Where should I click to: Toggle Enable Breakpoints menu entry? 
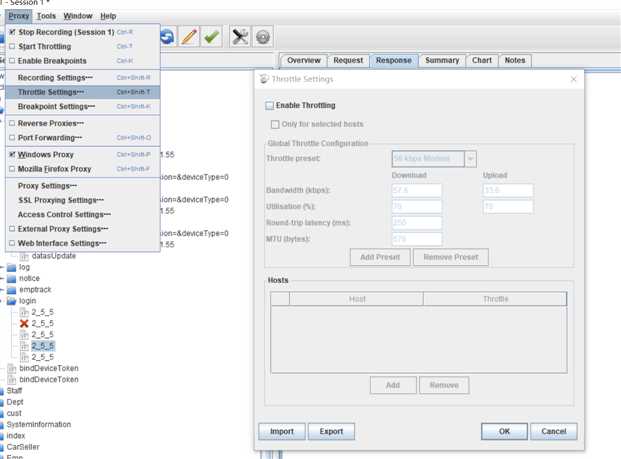(x=82, y=61)
